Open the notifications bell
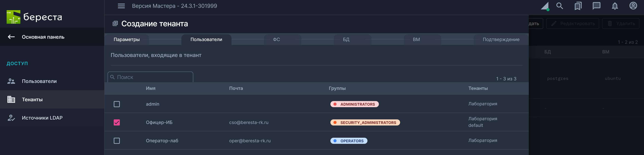 tap(615, 6)
